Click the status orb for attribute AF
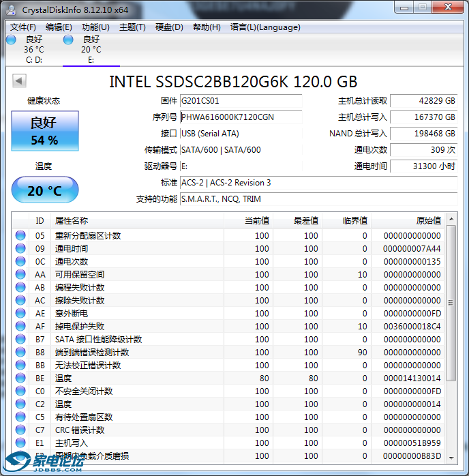 coord(20,326)
